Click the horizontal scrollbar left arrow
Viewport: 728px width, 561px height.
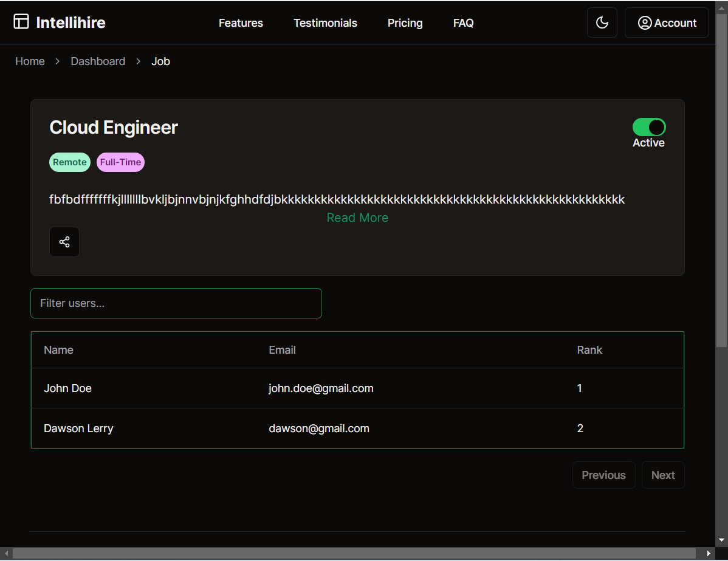pyautogui.click(x=6, y=554)
